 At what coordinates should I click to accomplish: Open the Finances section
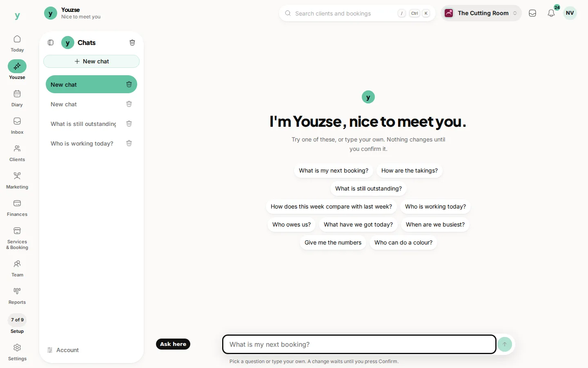pyautogui.click(x=17, y=208)
